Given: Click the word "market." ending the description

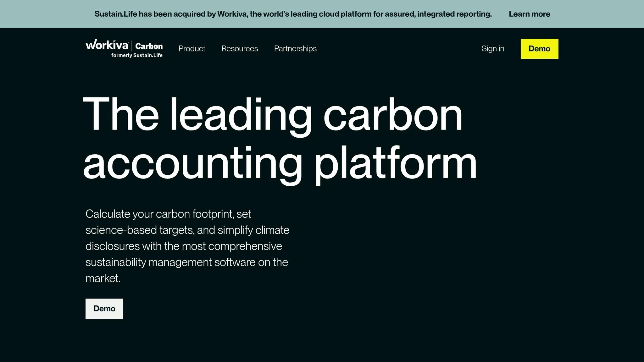Looking at the screenshot, I should tap(103, 278).
